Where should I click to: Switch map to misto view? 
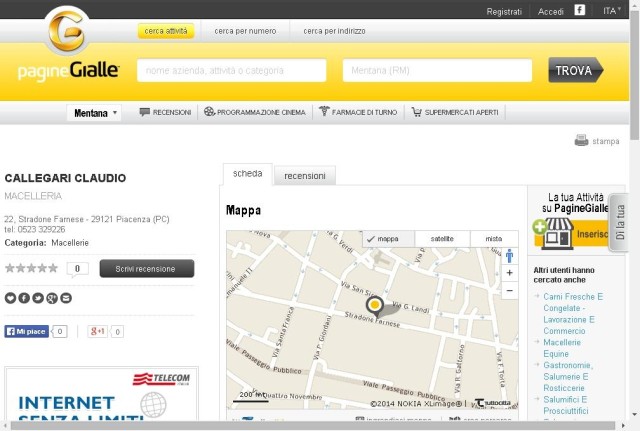494,239
